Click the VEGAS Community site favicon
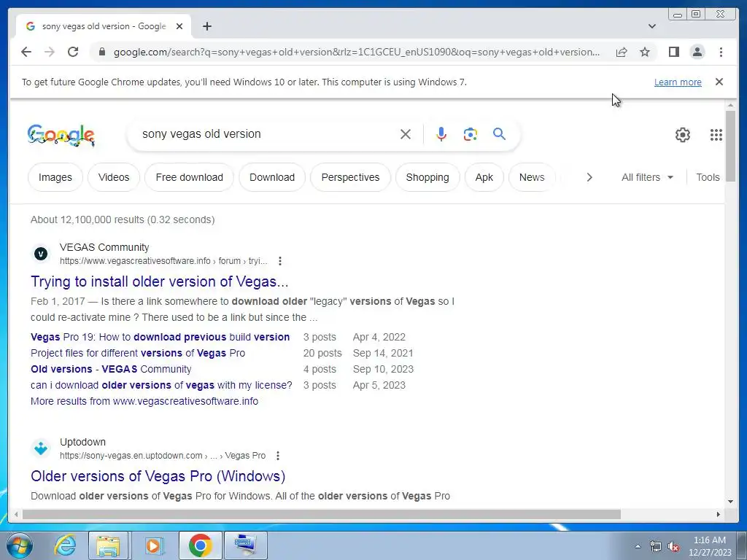The width and height of the screenshot is (747, 560). [41, 254]
